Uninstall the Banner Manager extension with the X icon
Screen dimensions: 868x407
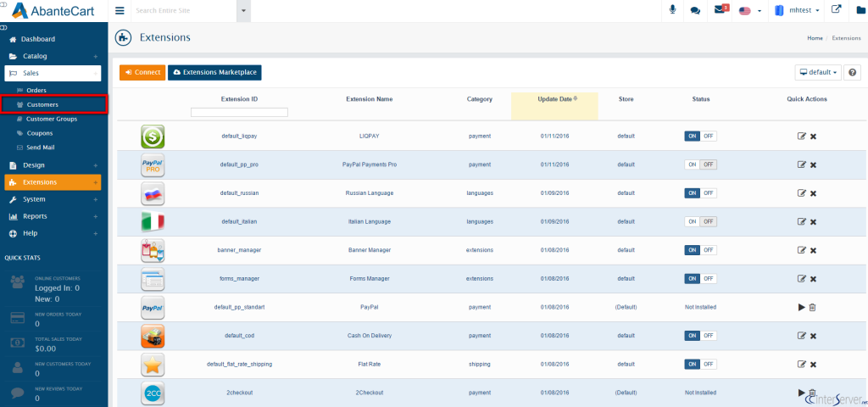click(813, 250)
